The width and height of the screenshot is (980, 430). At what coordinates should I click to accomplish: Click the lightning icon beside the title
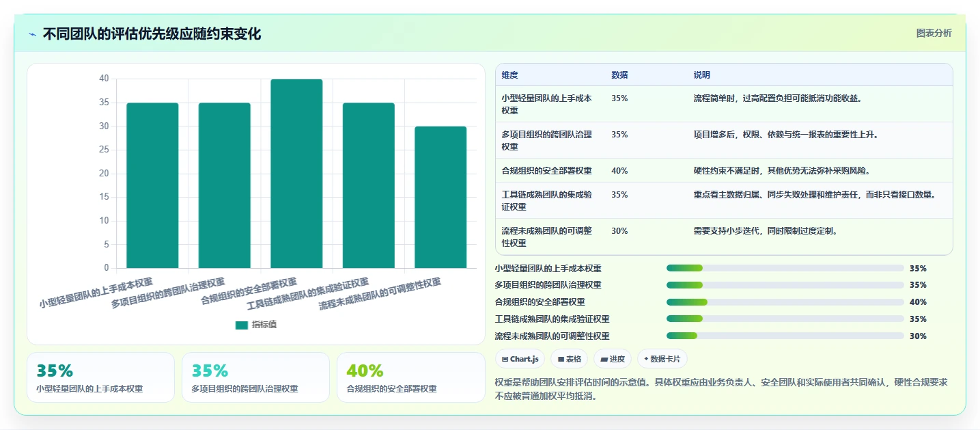pos(32,34)
